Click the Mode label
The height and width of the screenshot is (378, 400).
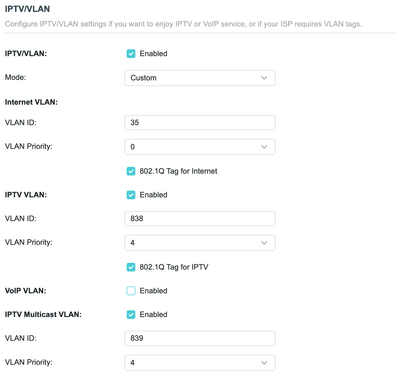click(15, 77)
